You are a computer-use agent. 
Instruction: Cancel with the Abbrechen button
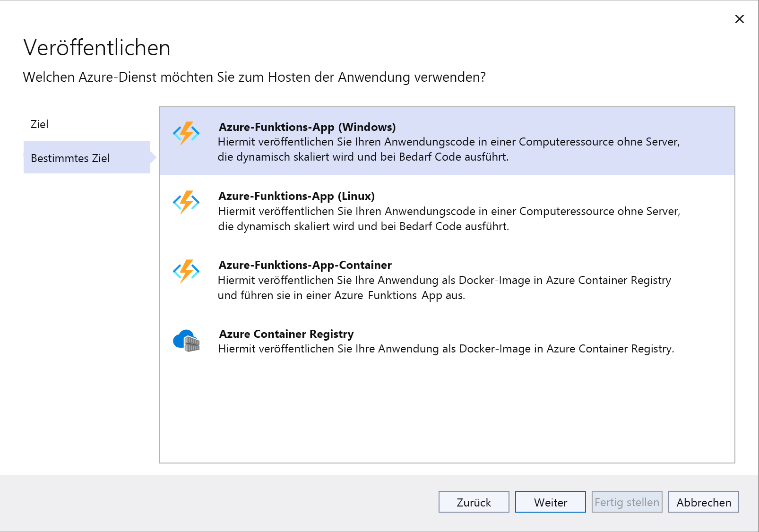tap(704, 502)
